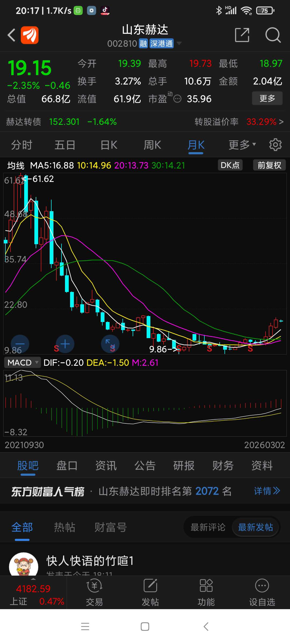Toggle the DK点 indicator
This screenshot has height=644, width=290.
230,165
